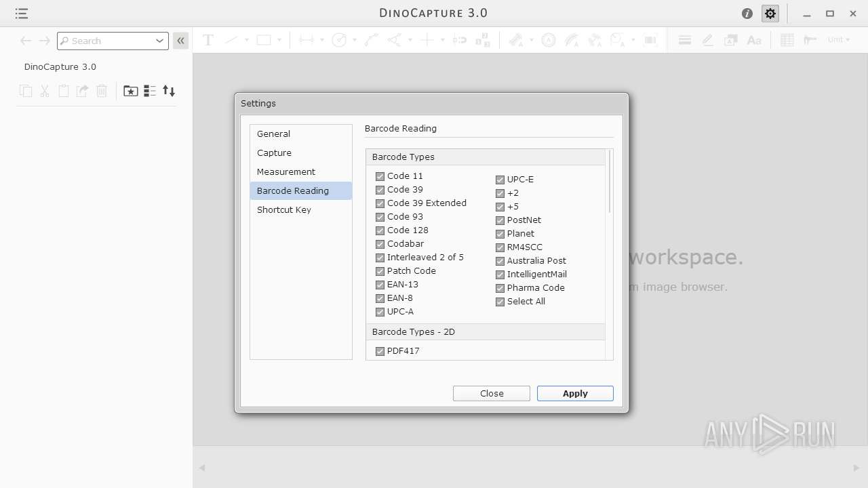
Task: Uncheck the Code 11 checkbox
Action: 380,176
